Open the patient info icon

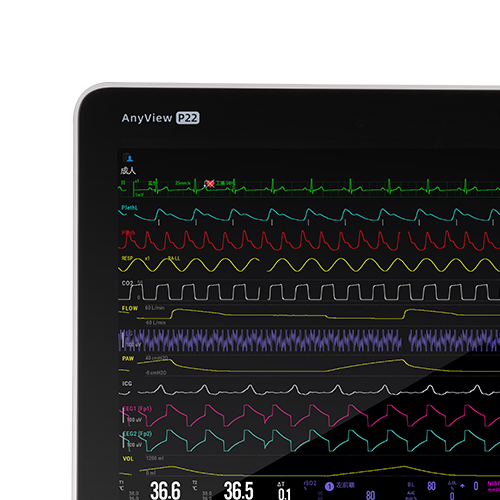128,158
